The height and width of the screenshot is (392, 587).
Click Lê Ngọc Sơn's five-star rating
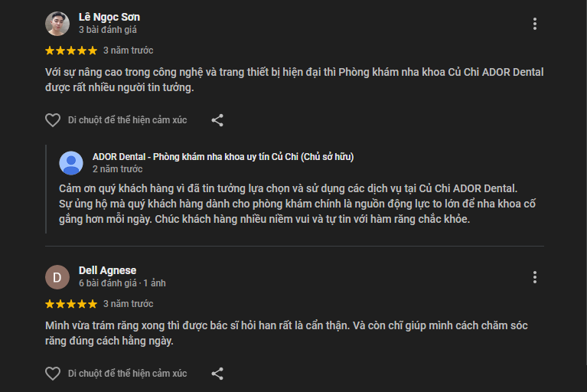(70, 51)
